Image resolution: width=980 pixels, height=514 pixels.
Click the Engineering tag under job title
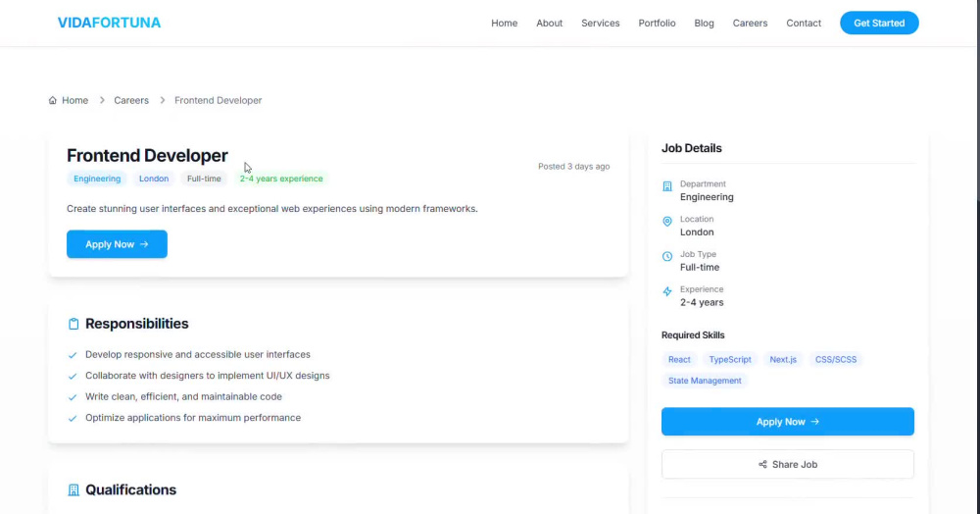[x=97, y=179]
